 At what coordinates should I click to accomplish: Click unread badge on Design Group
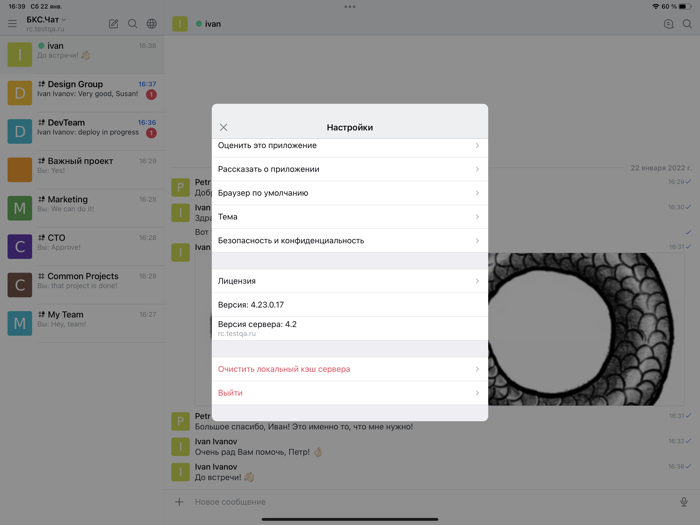151,94
